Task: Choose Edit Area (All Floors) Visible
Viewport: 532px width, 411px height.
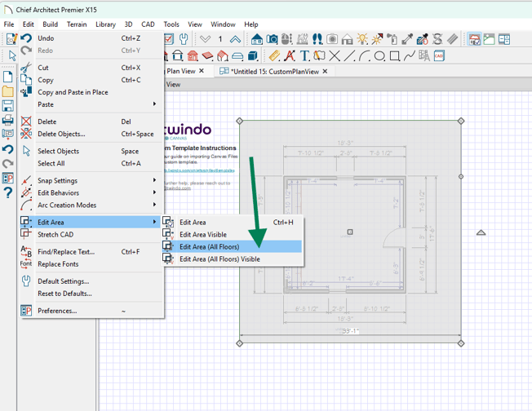Action: point(232,259)
